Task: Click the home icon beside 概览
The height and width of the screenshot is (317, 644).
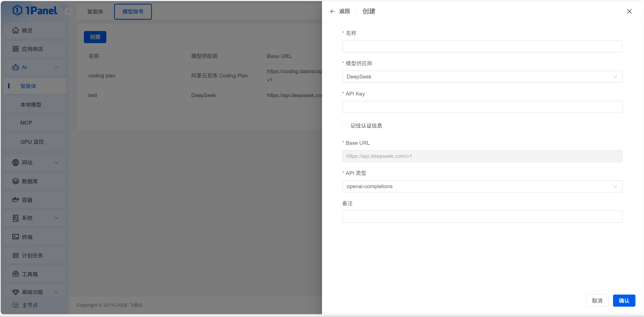Action: [16, 31]
